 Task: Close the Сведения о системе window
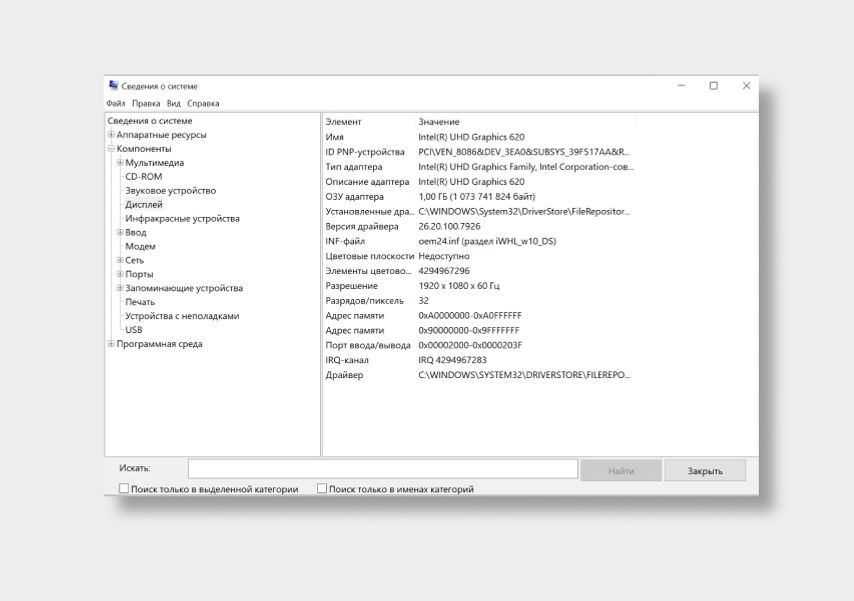(x=746, y=86)
